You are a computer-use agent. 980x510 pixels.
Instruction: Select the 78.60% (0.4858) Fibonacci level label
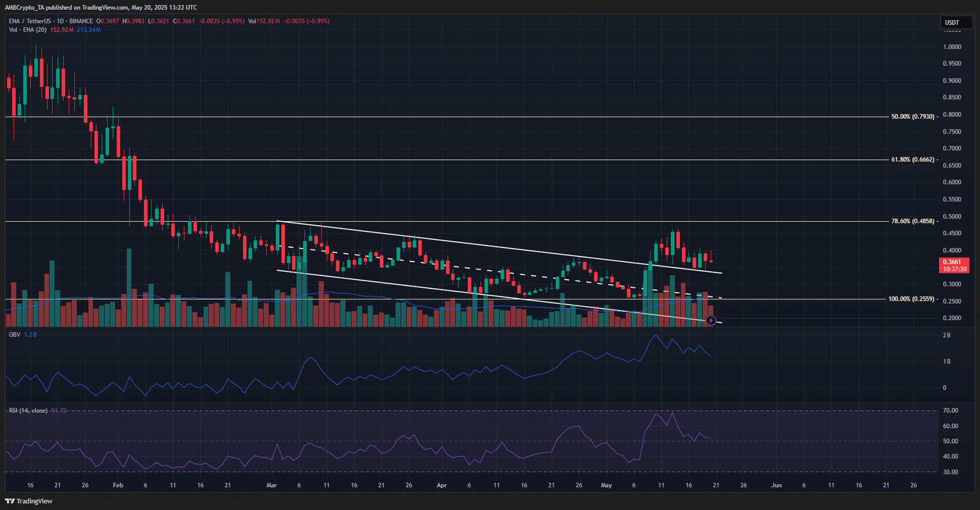(x=913, y=221)
